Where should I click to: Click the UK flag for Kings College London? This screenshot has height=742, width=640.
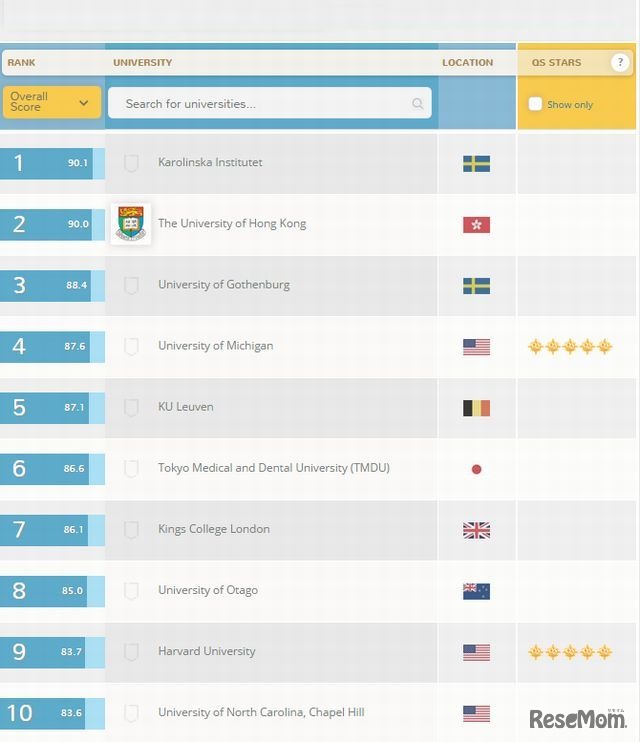tap(476, 530)
